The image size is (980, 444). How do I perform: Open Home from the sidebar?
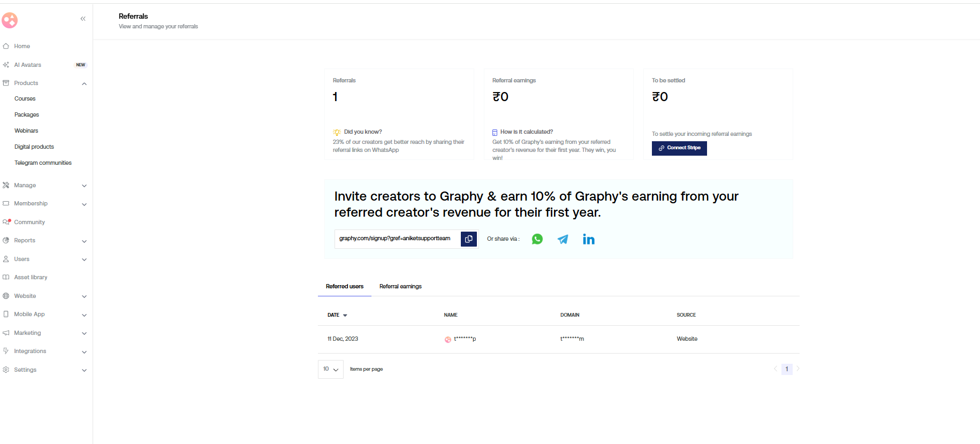pos(22,47)
